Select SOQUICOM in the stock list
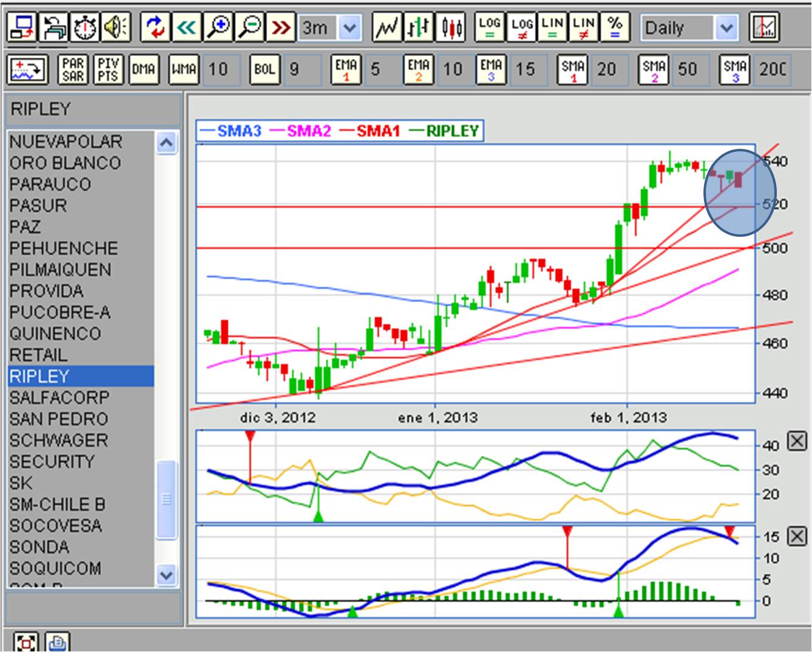The image size is (812, 652). [80, 569]
